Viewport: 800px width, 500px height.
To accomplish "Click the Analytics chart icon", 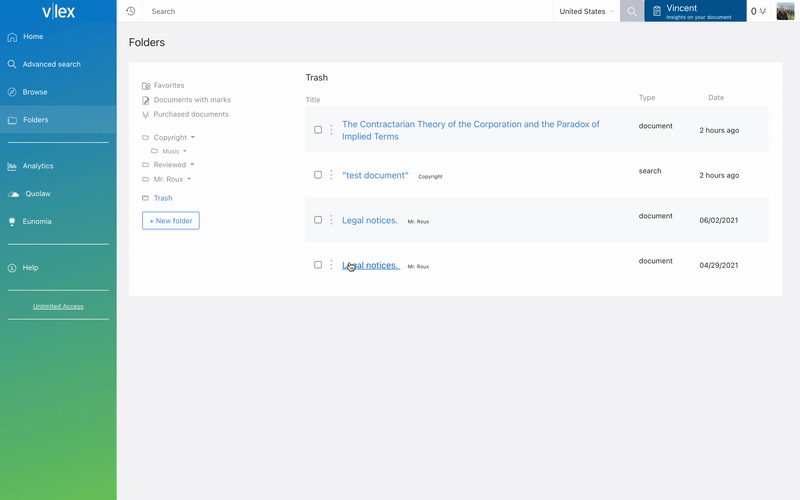I will point(12,166).
